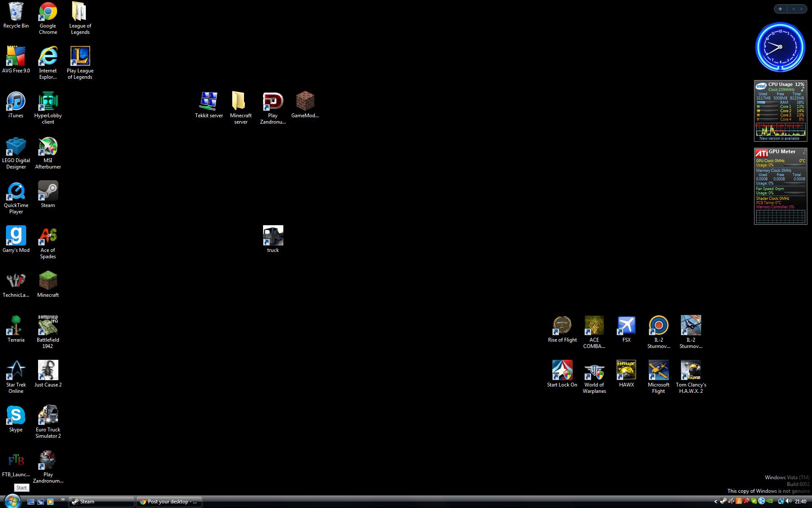Open the network connection tray icon
The image size is (812, 508).
781,501
